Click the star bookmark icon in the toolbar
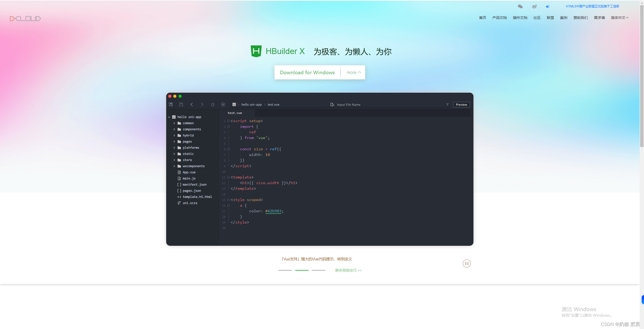The height and width of the screenshot is (329, 644). click(x=213, y=104)
